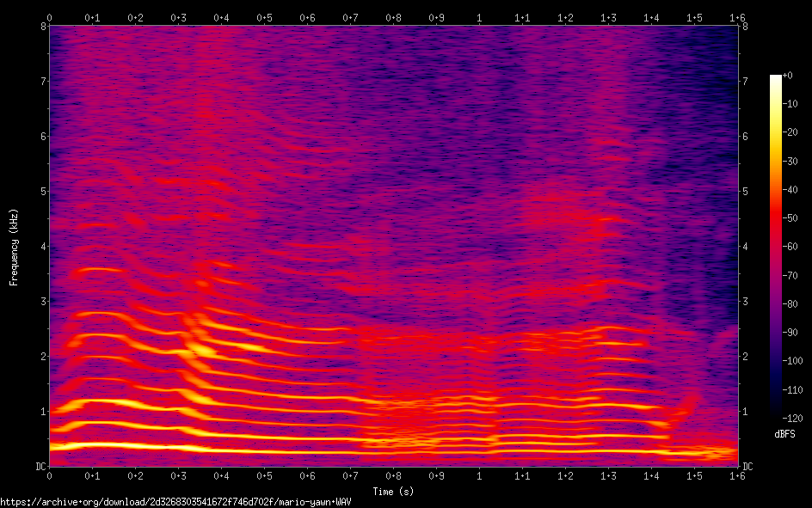Select the dBFS label below color bar
Viewport: 812px width, 508px height.
[x=784, y=434]
